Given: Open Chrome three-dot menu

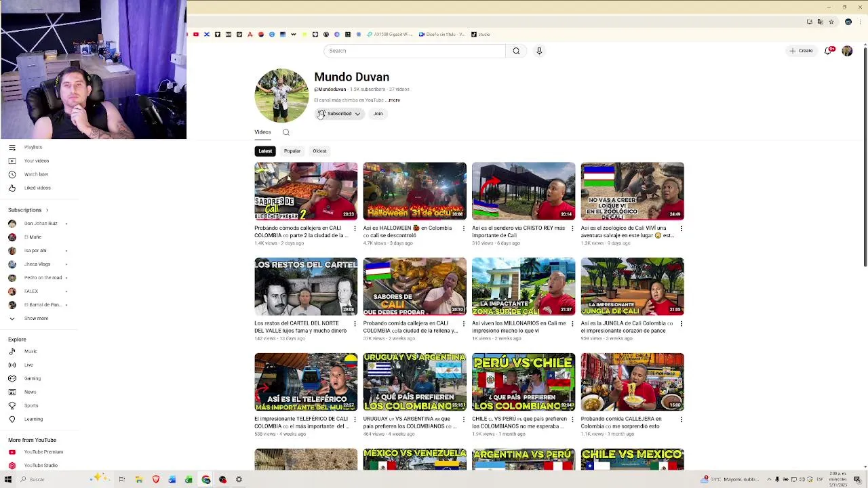Looking at the screenshot, I should point(859,22).
